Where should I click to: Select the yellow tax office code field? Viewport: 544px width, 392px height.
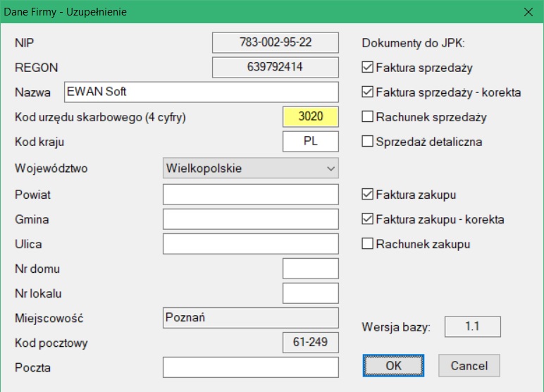click(311, 116)
